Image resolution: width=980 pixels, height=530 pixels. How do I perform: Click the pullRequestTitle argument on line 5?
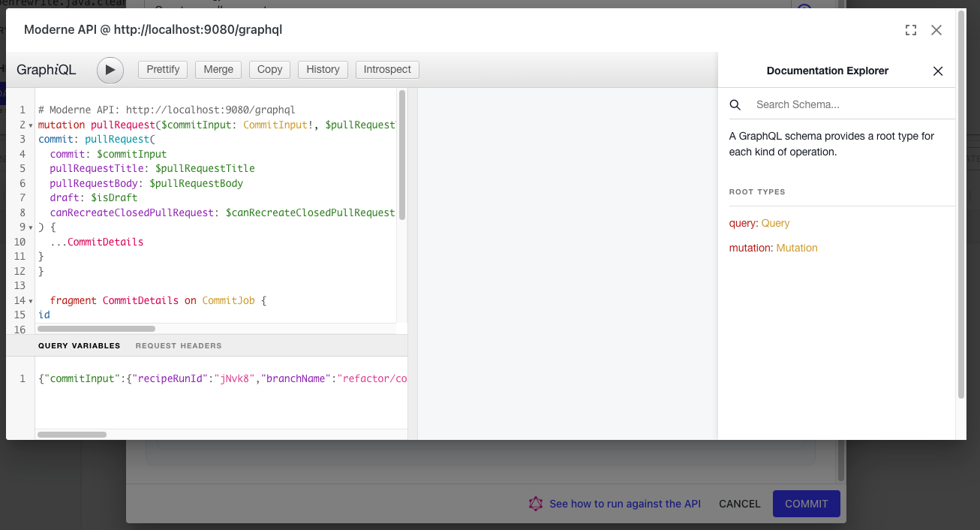(x=152, y=169)
